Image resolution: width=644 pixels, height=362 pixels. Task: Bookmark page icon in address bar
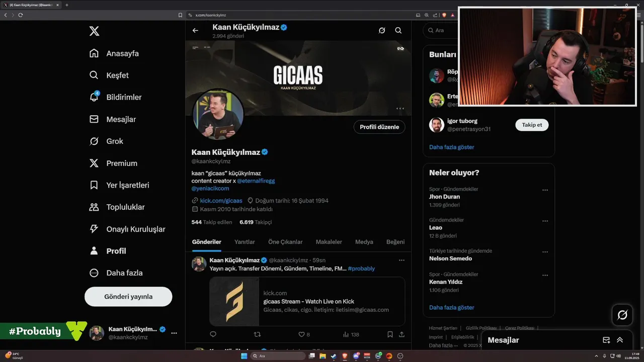point(181,15)
